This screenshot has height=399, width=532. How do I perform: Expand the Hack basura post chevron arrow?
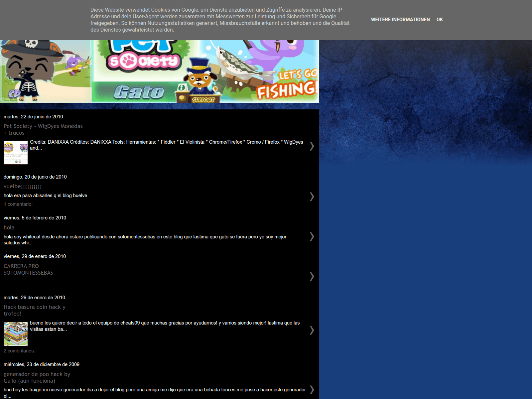tap(312, 330)
